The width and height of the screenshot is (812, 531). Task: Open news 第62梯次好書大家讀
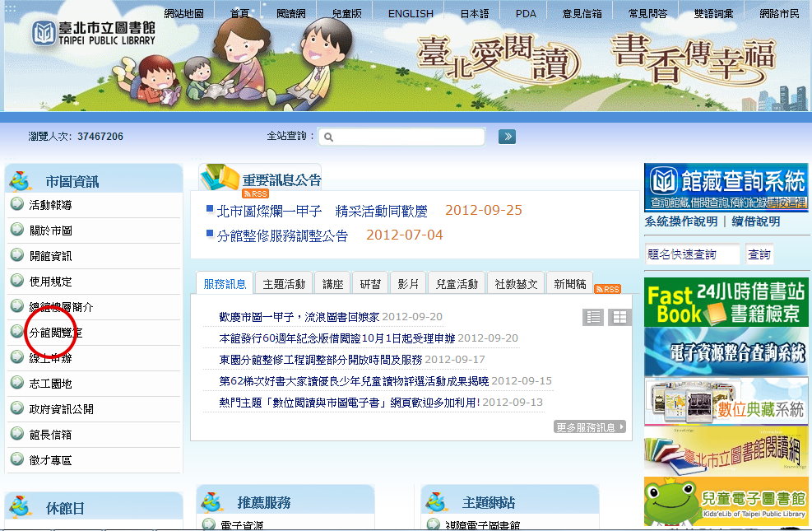pos(354,381)
